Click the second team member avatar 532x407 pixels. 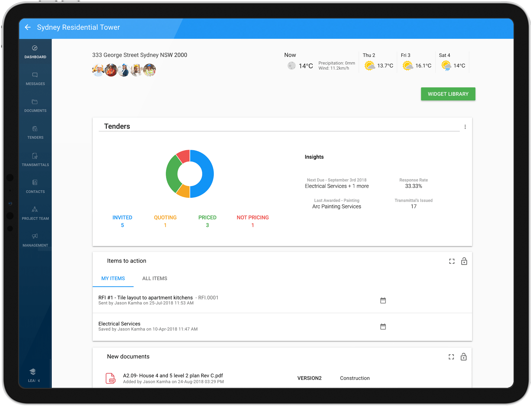click(111, 70)
